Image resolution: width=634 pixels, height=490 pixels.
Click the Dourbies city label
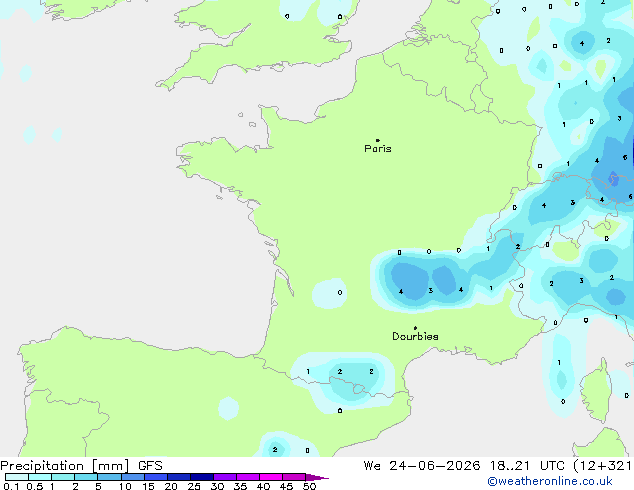(415, 336)
